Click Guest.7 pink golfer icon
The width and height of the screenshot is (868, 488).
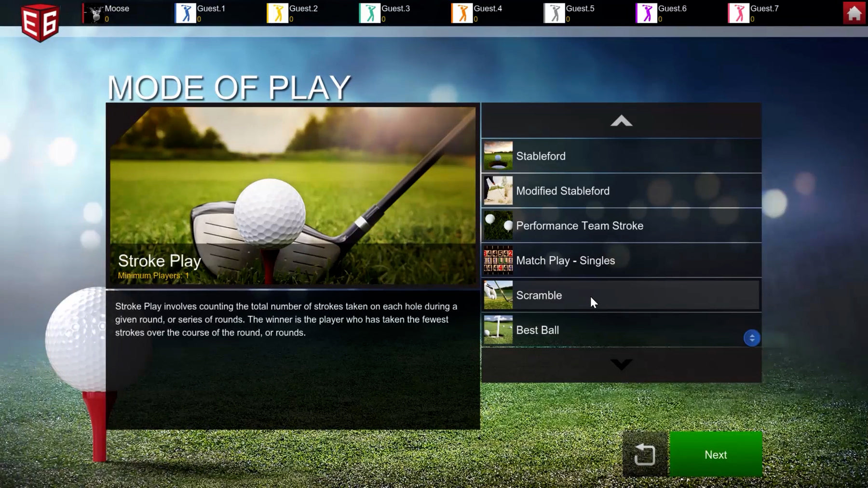[x=739, y=13]
